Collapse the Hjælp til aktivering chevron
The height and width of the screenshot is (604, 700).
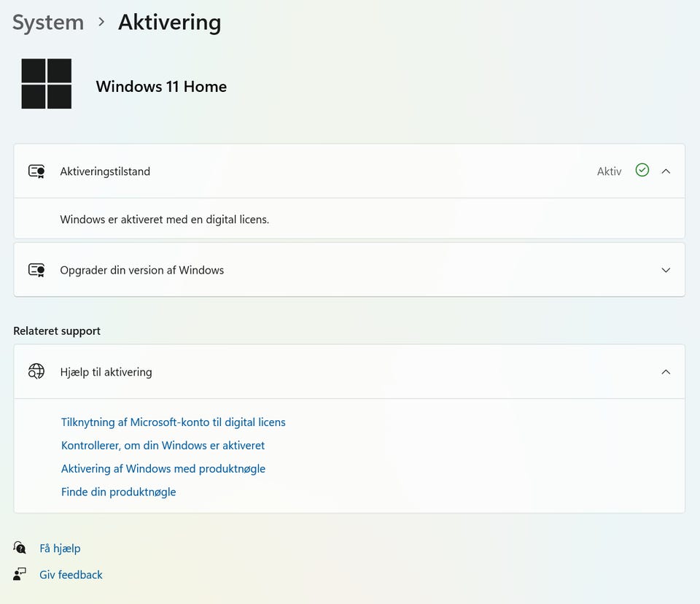[666, 372]
